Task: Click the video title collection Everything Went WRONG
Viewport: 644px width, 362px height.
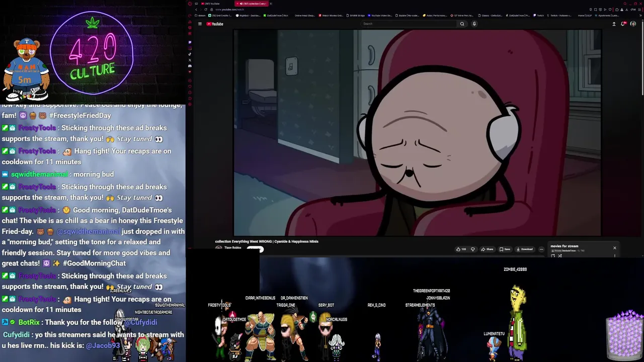Action: coord(267,241)
